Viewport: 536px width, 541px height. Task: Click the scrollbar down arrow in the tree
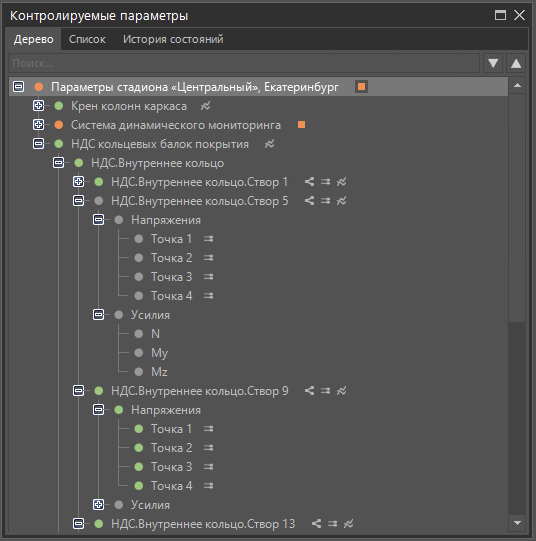[x=517, y=523]
